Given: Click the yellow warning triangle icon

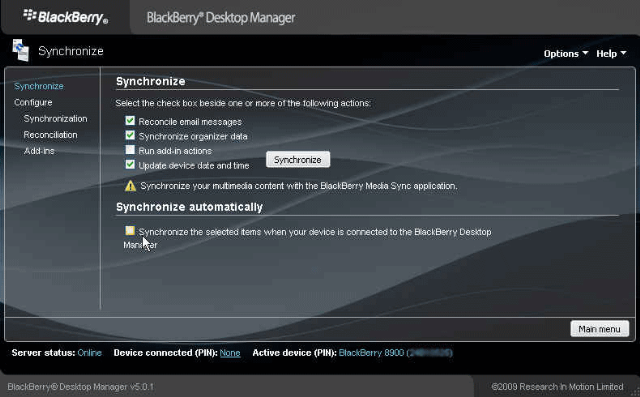Looking at the screenshot, I should [130, 186].
